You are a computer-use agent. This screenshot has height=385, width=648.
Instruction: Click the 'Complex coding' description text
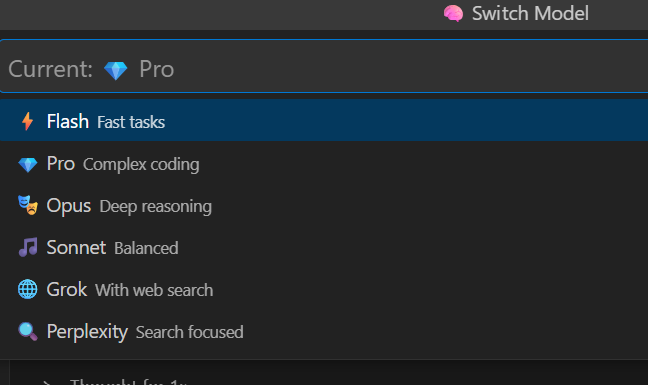coord(141,164)
